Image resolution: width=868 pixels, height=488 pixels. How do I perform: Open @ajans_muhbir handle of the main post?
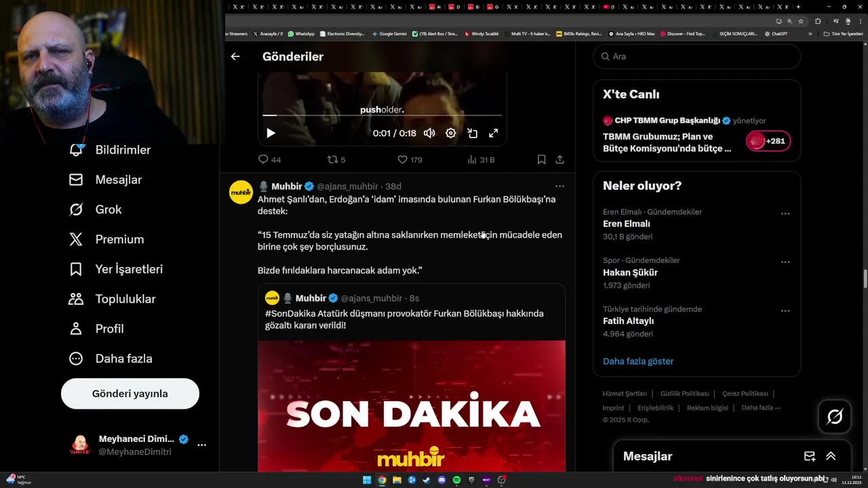tap(347, 186)
